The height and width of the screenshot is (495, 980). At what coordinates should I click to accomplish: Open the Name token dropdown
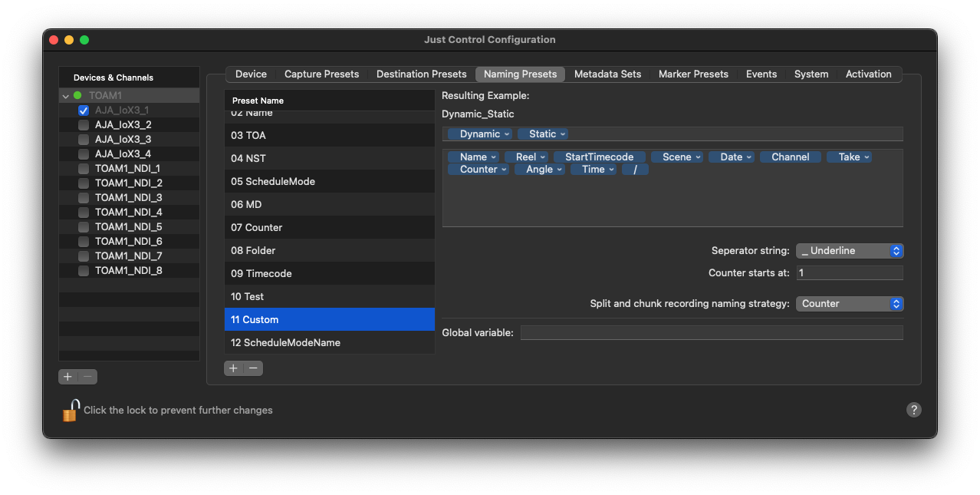pos(473,157)
